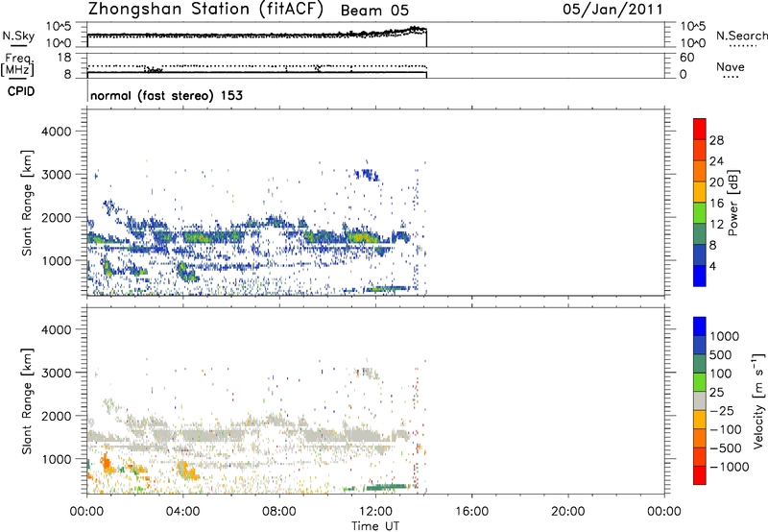
Task: Click the "Velocity [m s-1]" colorbar title
Action: tap(758, 400)
